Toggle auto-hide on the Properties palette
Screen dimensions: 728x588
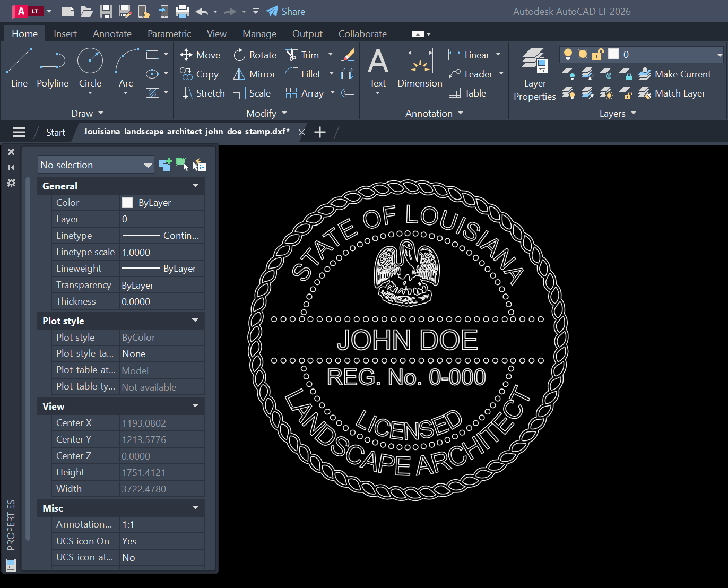[x=11, y=167]
